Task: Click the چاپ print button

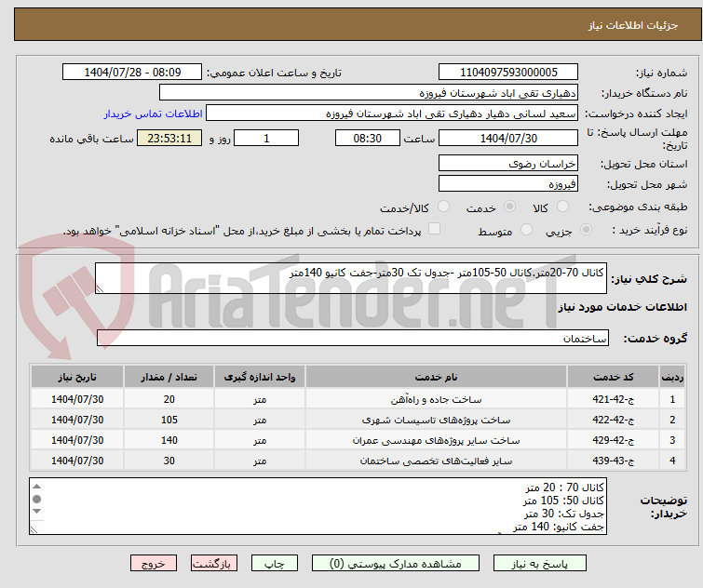Action: point(275,564)
